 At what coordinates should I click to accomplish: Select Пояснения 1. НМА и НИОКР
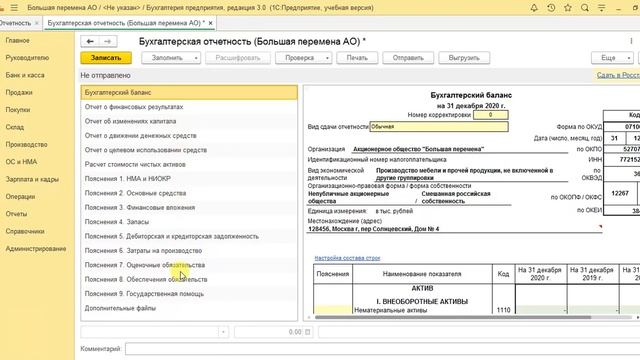189,179
